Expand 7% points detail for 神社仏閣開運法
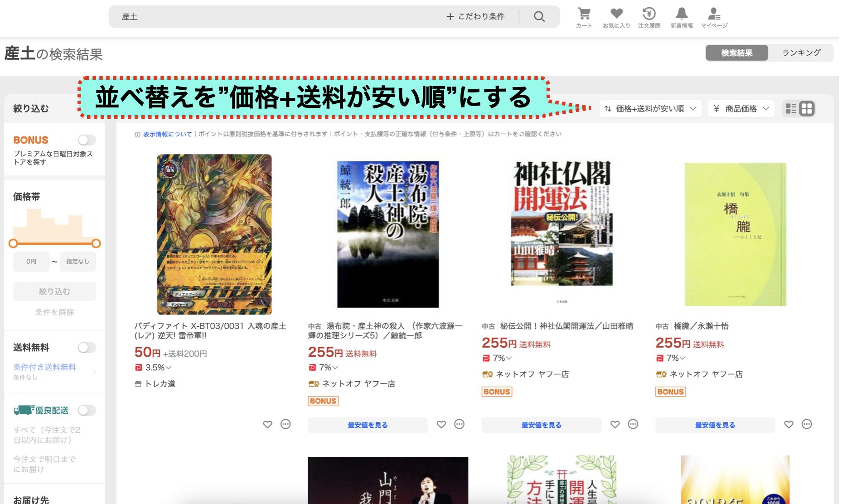Screen dimensions: 842x504 [509, 358]
